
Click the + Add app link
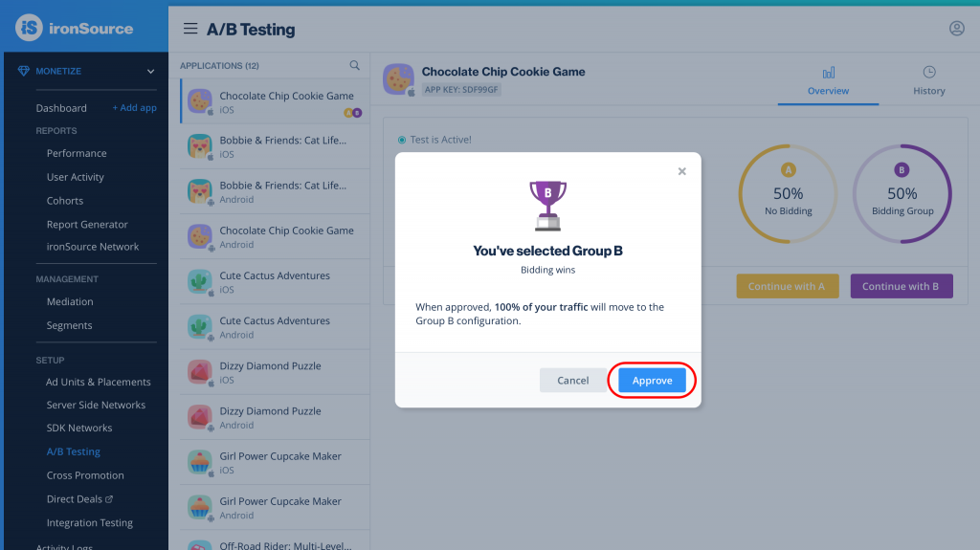[x=134, y=107]
